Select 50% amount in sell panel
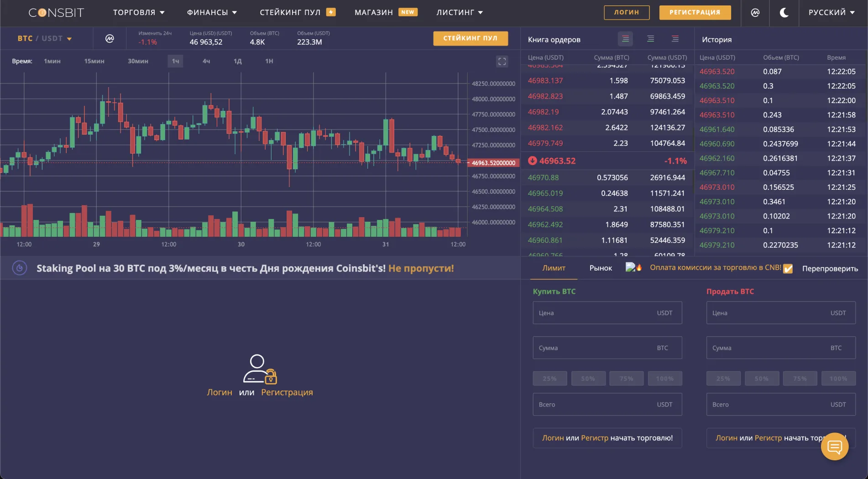 tap(762, 379)
